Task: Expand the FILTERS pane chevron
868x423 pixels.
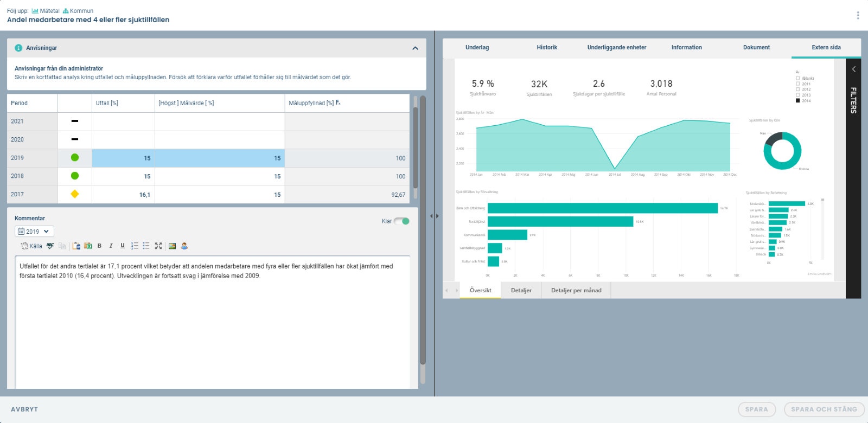Action: 853,69
